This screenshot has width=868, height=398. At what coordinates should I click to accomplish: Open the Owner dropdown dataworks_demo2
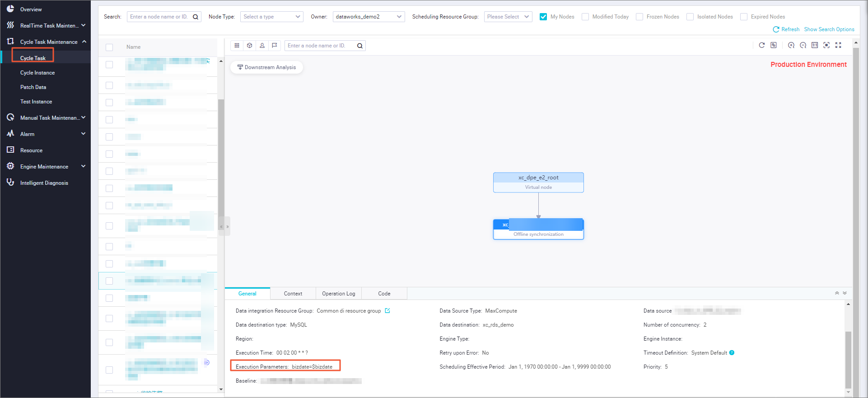pyautogui.click(x=369, y=17)
